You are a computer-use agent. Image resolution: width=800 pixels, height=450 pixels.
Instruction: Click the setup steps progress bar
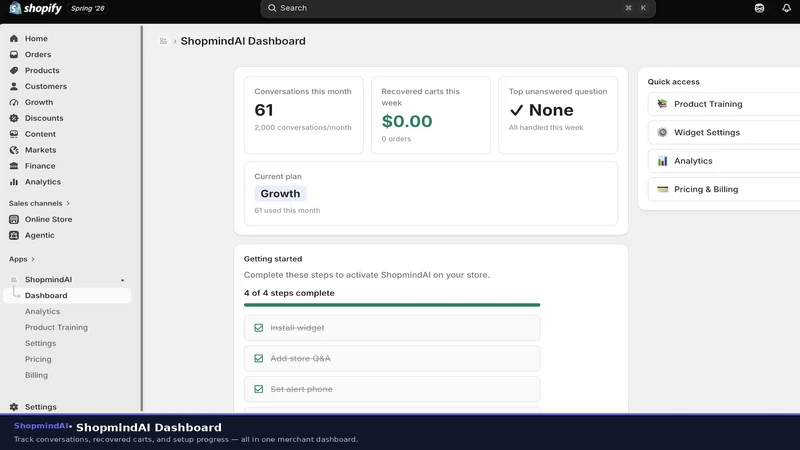[392, 305]
